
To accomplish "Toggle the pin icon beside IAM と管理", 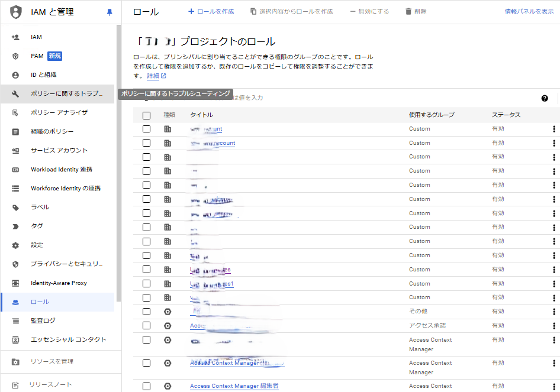I will pos(110,12).
